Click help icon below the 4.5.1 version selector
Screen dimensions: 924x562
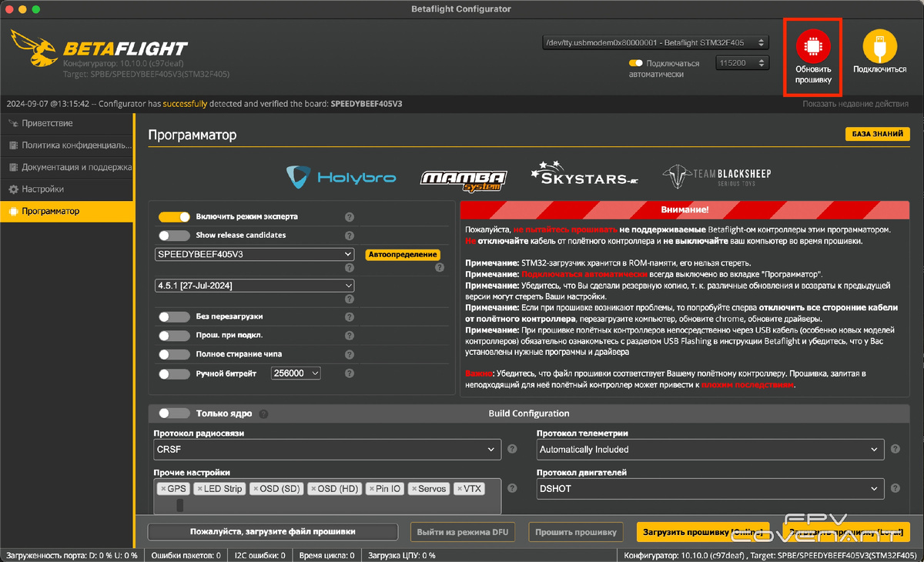350,299
